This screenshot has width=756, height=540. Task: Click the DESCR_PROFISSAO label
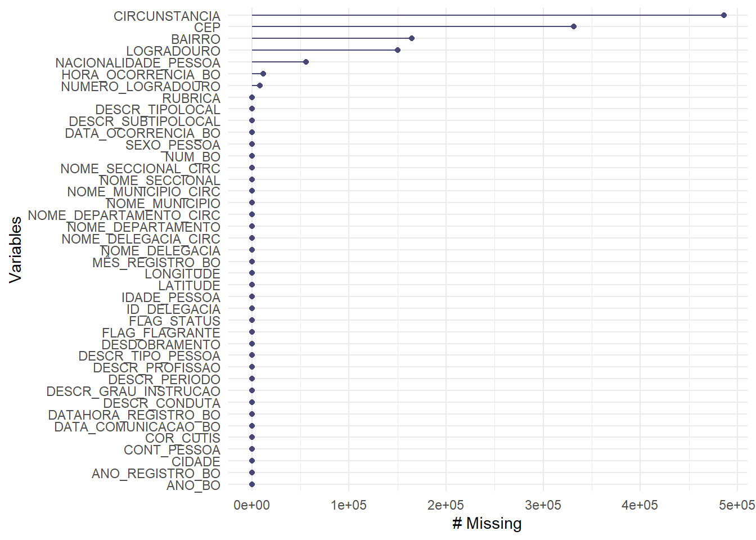pos(156,368)
